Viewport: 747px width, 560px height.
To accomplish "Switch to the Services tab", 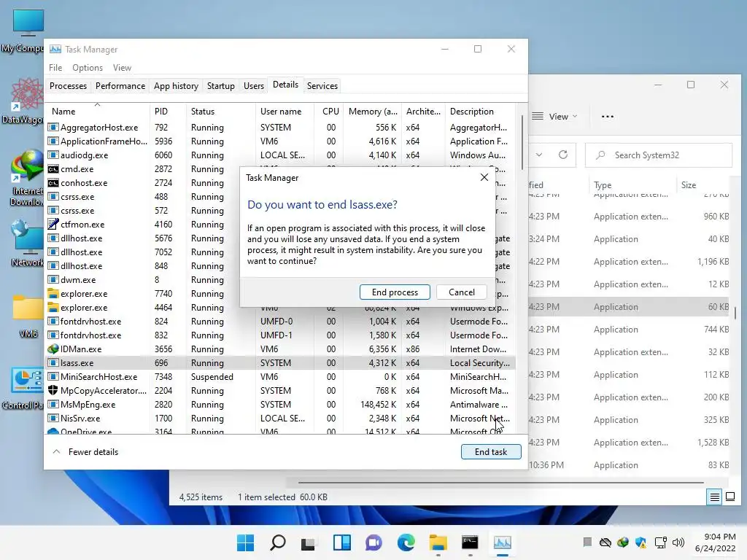I will click(322, 86).
